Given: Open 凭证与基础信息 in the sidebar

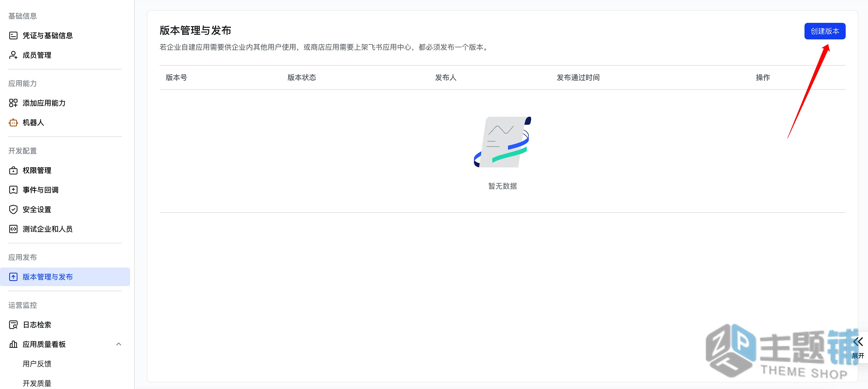Looking at the screenshot, I should 65,36.
